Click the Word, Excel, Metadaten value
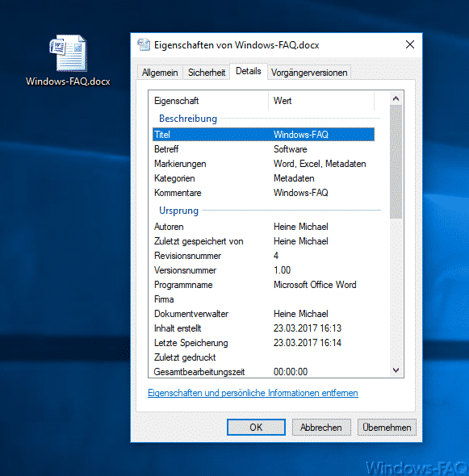The height and width of the screenshot is (476, 469). pyautogui.click(x=320, y=164)
